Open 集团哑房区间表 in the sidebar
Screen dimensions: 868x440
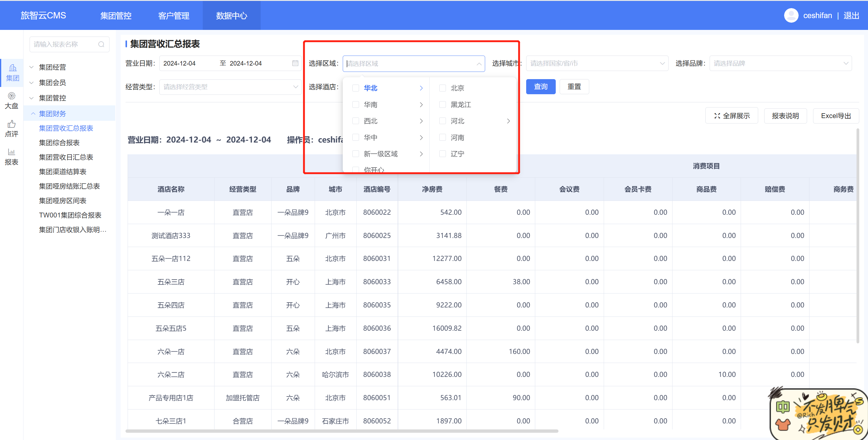click(63, 201)
